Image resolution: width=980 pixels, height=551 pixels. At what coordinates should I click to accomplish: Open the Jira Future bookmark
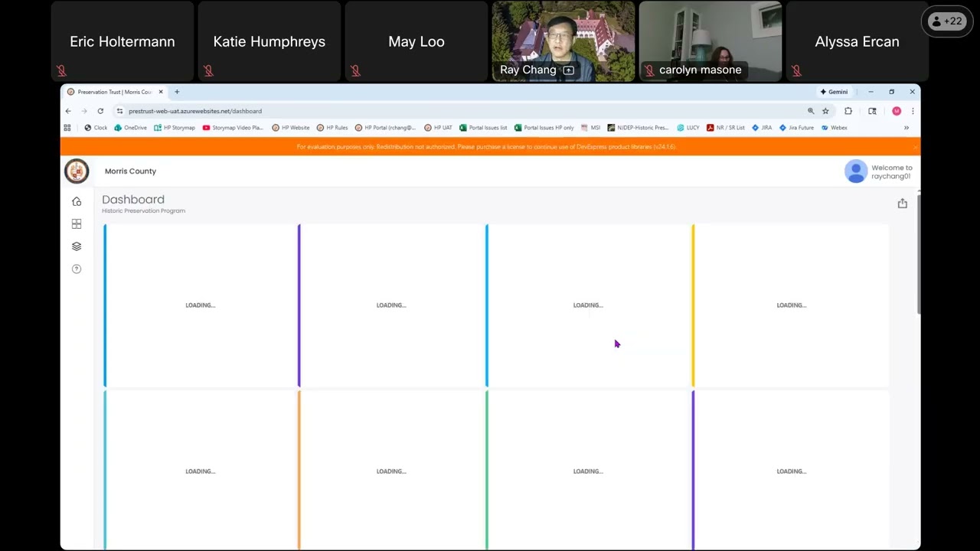point(797,128)
